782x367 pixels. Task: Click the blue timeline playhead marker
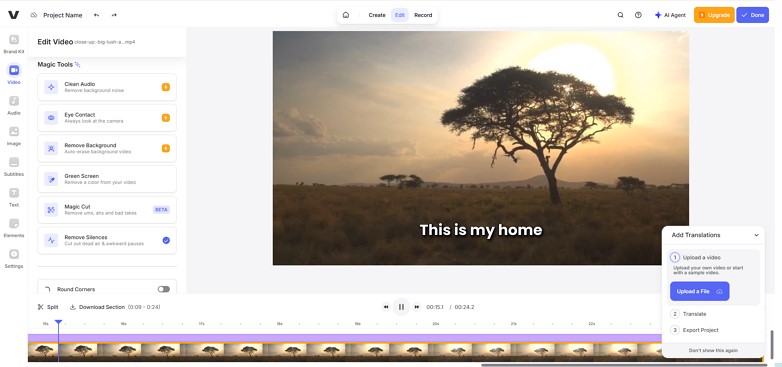tap(58, 323)
